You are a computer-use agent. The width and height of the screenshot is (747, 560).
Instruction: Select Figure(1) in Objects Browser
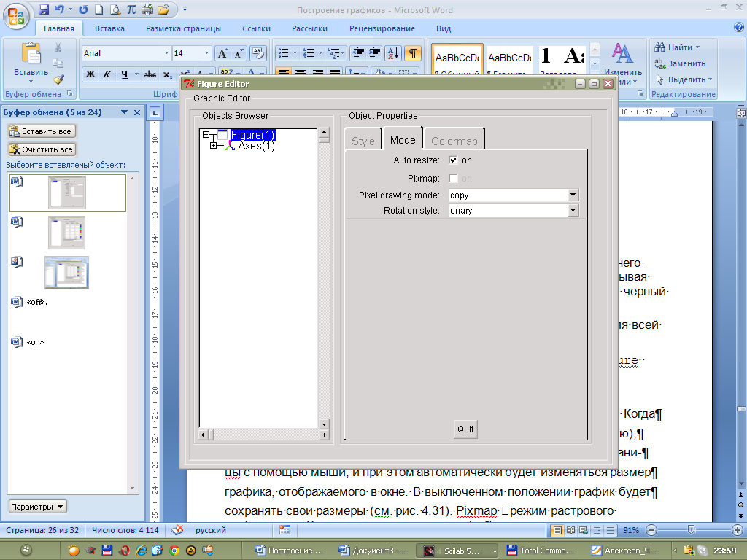252,135
